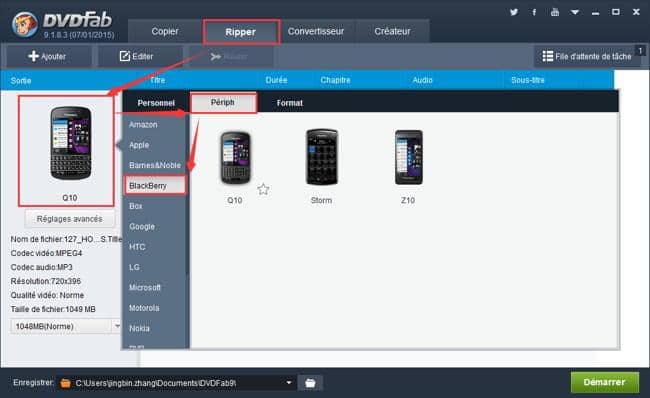The width and height of the screenshot is (650, 398).
Task: Choose Microsoft in the brand list
Action: (x=145, y=287)
